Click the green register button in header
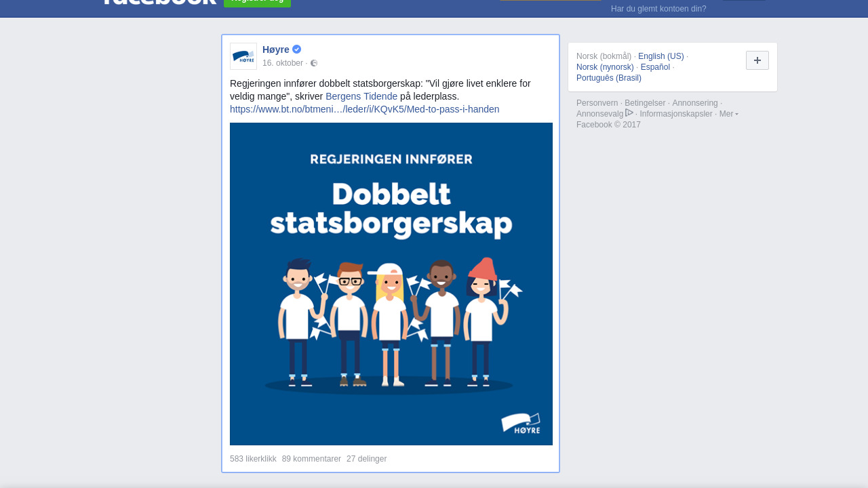868x488 pixels. [257, 2]
